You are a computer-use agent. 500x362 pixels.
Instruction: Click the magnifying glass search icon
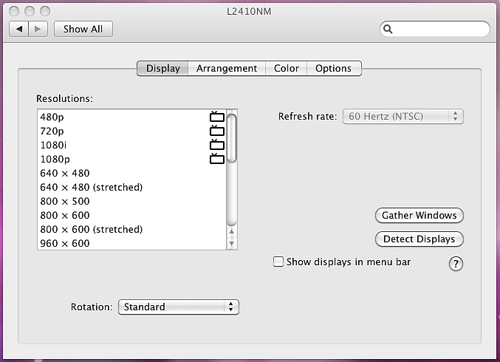tap(388, 29)
